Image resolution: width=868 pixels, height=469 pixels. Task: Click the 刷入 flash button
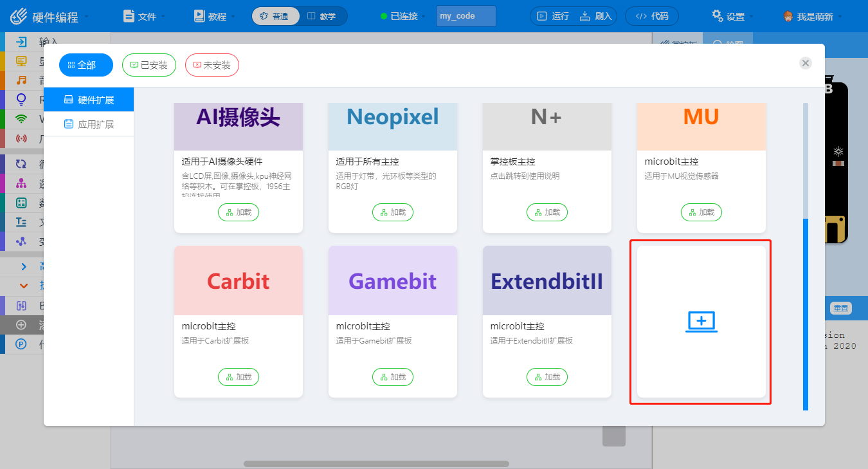click(x=596, y=16)
